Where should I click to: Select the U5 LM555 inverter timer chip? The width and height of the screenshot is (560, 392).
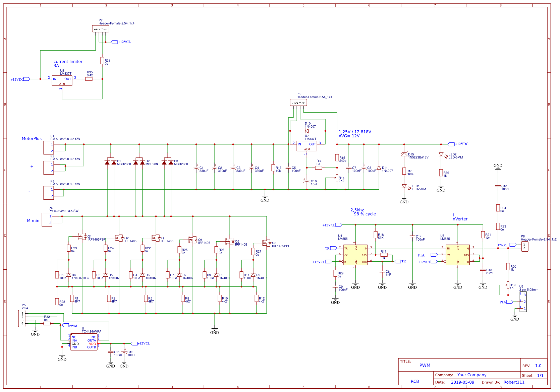click(457, 255)
